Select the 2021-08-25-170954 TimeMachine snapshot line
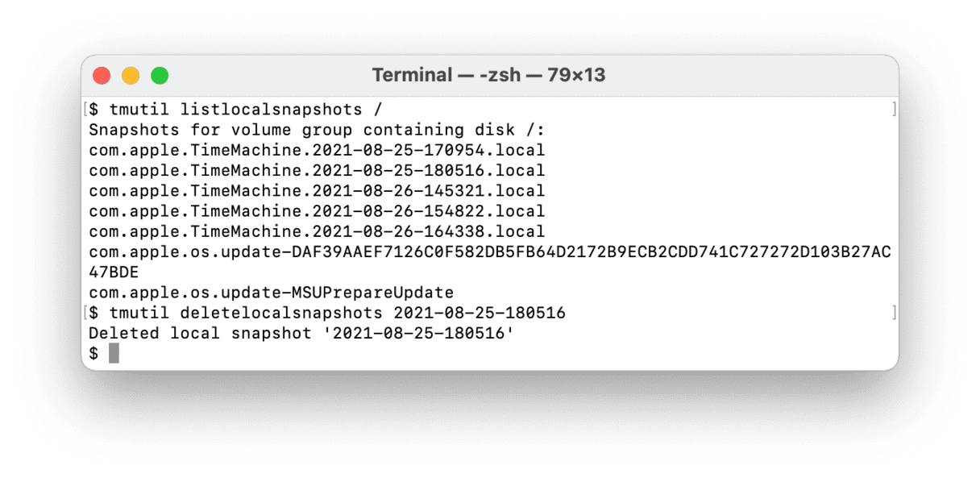The image size is (980, 478). click(317, 150)
